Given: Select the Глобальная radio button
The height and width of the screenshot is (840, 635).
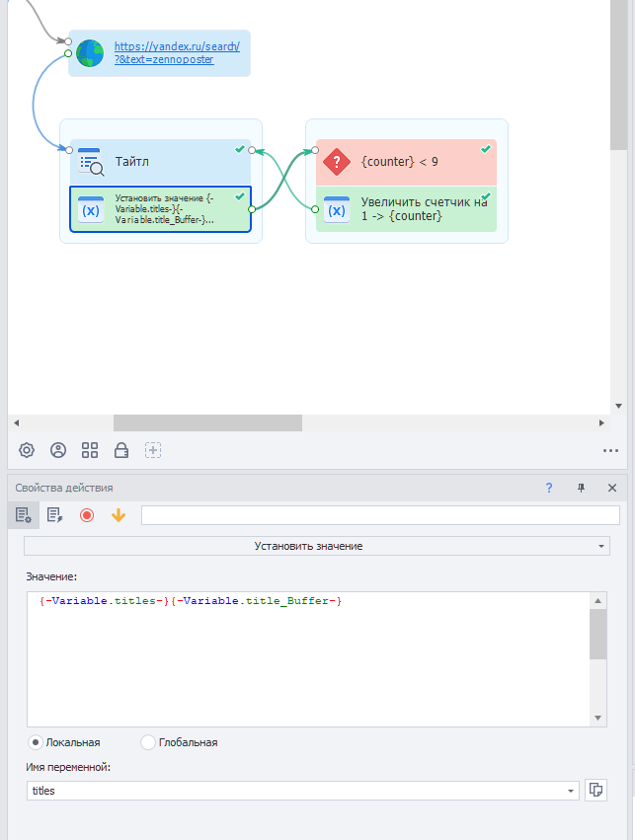Looking at the screenshot, I should [x=148, y=742].
